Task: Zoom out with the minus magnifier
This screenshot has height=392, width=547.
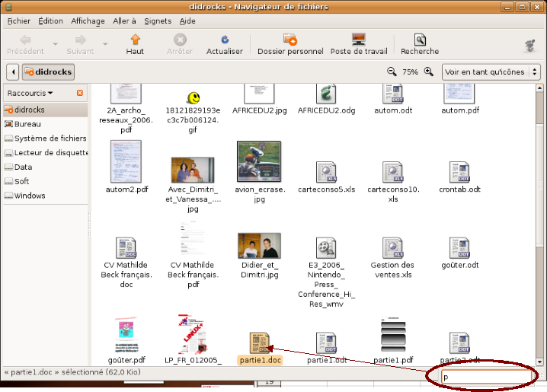Action: coord(392,72)
